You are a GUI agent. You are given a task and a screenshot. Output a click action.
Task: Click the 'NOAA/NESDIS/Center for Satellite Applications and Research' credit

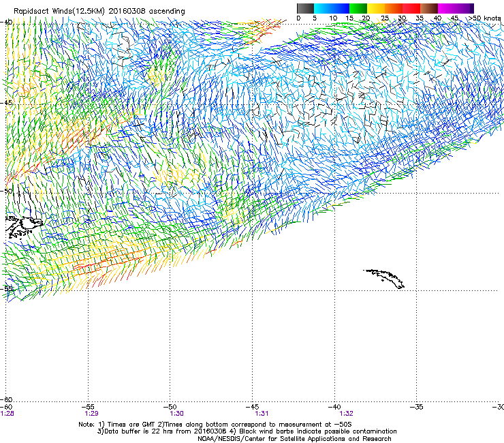pos(294,439)
